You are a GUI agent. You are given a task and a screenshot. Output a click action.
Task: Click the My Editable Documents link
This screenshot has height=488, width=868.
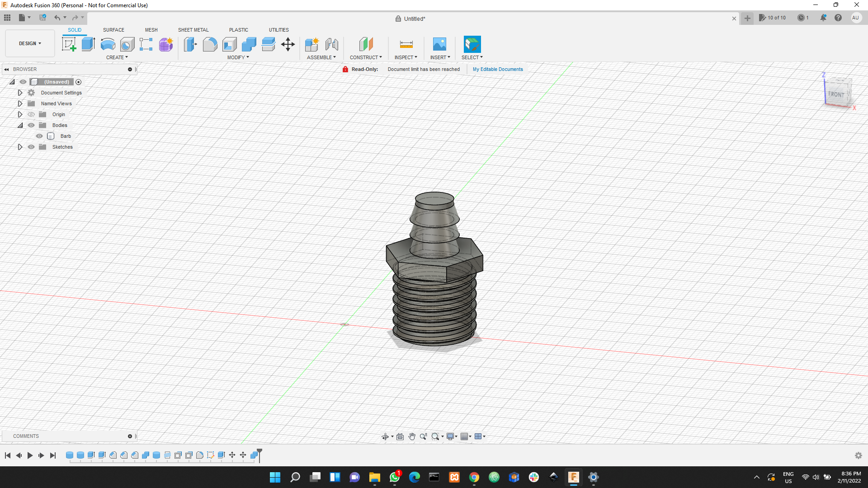497,69
